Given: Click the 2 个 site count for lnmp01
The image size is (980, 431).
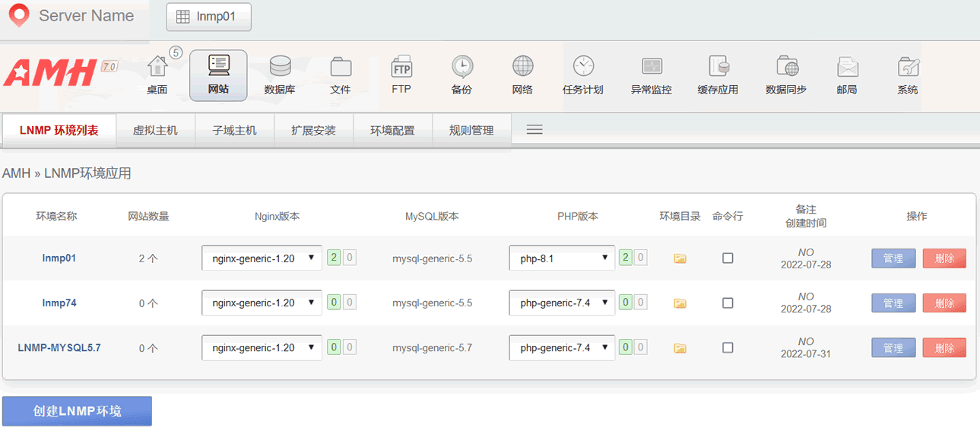Looking at the screenshot, I should pos(148,258).
